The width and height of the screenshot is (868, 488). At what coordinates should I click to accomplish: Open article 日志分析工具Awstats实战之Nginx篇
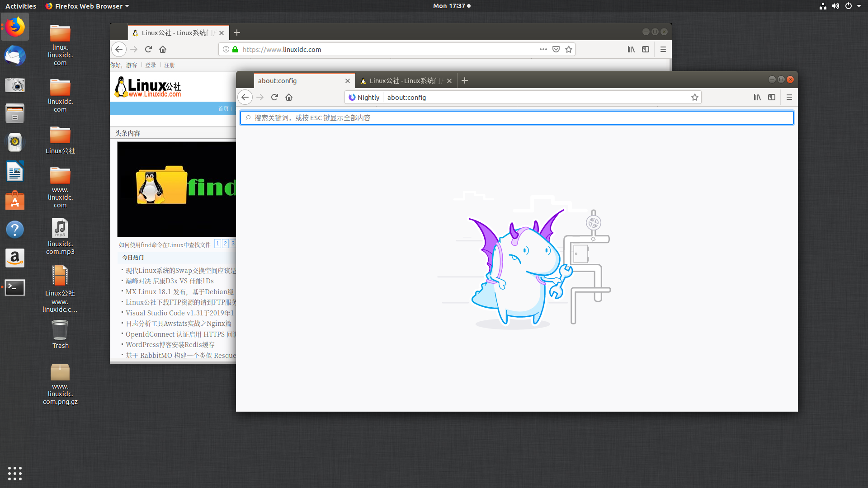tap(179, 324)
